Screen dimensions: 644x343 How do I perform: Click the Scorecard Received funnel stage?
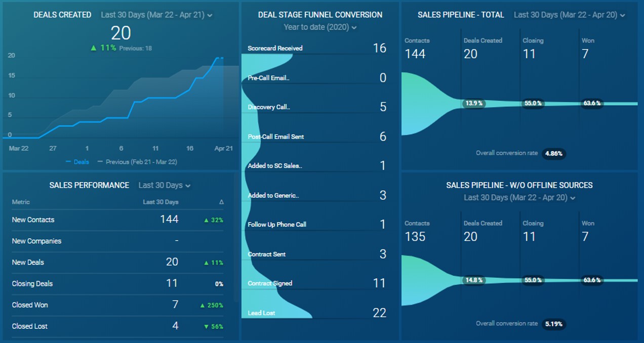(x=275, y=49)
